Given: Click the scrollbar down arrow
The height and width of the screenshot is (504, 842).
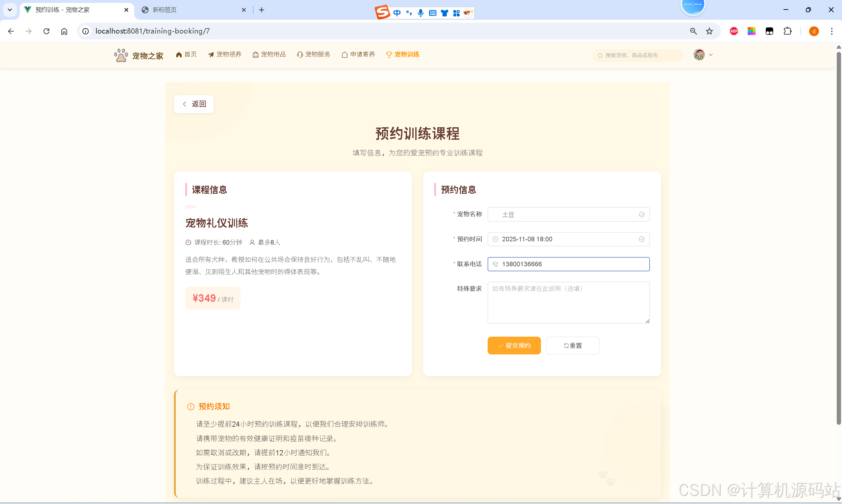Looking at the screenshot, I should 838,499.
